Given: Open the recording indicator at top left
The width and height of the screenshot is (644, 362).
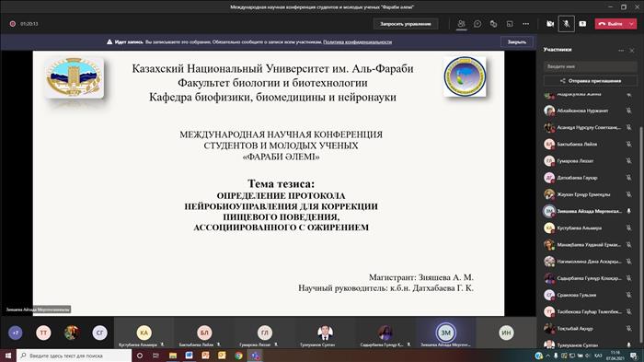Looking at the screenshot, I should [x=13, y=24].
